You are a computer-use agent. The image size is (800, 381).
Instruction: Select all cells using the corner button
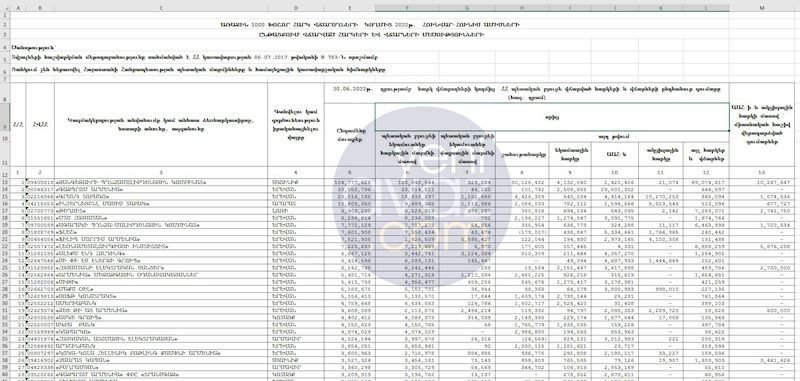5,8
